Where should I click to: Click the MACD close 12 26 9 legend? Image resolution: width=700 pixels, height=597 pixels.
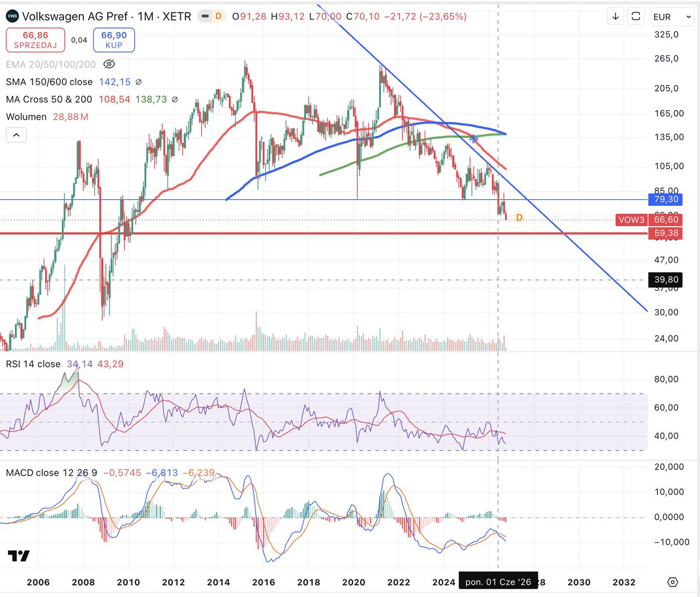tap(51, 473)
